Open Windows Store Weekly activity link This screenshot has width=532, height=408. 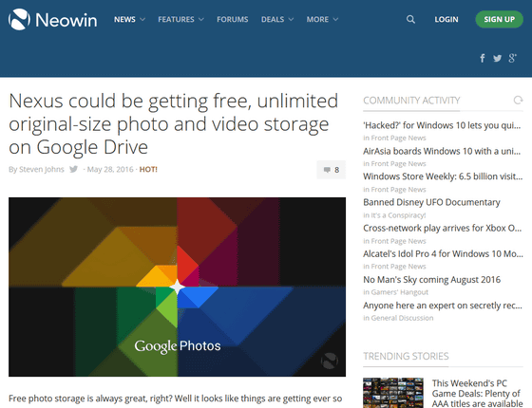[443, 176]
